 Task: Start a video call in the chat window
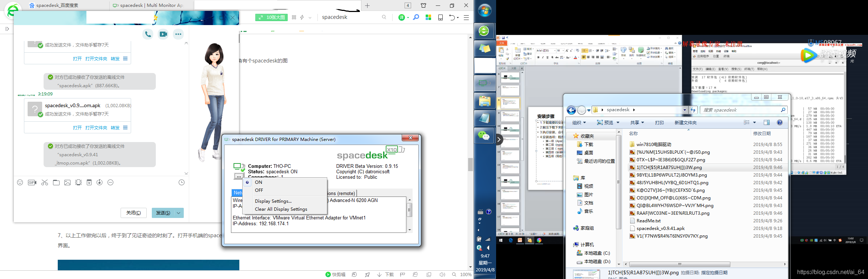163,34
